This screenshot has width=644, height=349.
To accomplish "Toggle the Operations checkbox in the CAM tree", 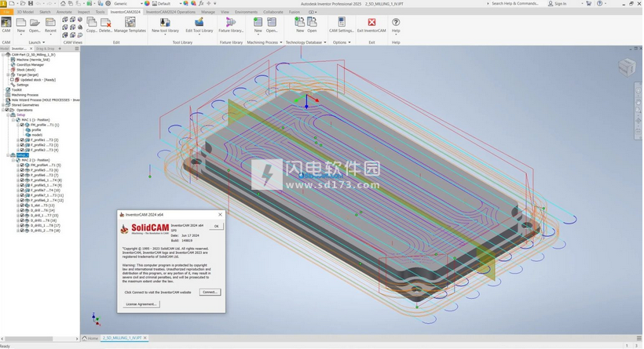I will pos(7,110).
